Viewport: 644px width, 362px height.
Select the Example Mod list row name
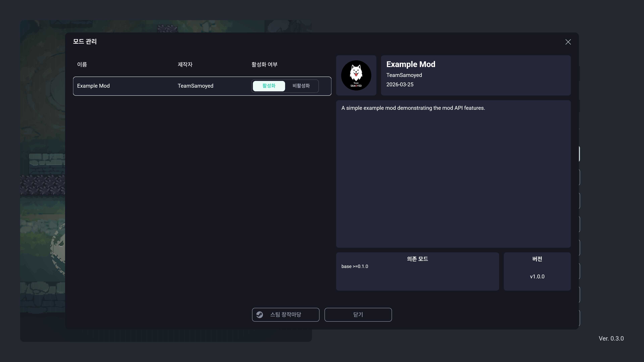tap(93, 86)
